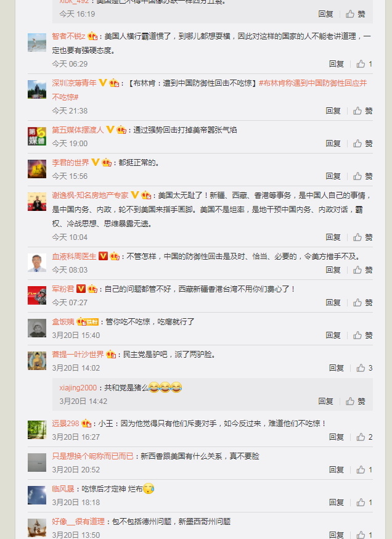Visit the xiajing2000 username link
The width and height of the screenshot is (392, 539).
pyautogui.click(x=78, y=388)
